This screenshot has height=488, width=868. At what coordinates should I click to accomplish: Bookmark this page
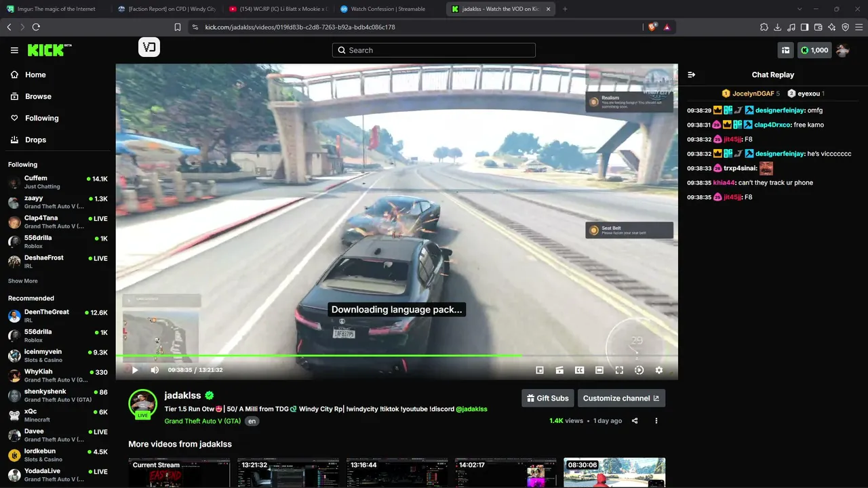(x=178, y=27)
